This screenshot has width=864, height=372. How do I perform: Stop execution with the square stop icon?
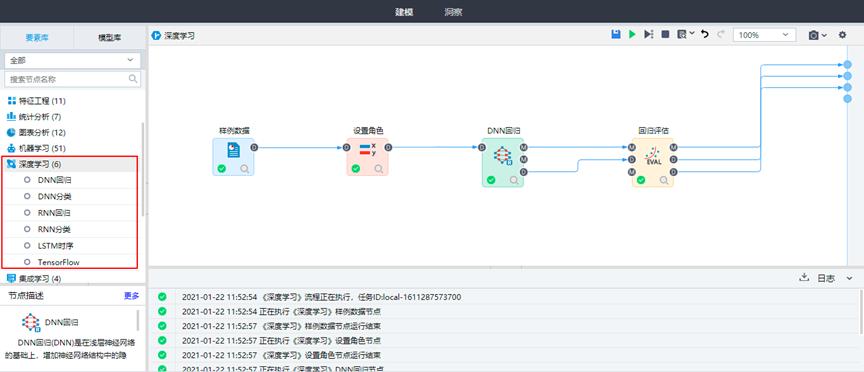(665, 34)
